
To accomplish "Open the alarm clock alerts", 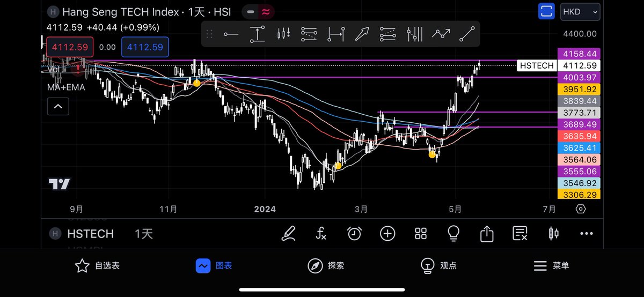I will tap(354, 233).
